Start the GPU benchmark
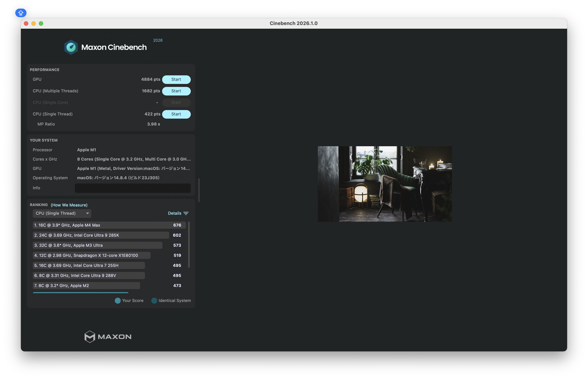 click(176, 79)
